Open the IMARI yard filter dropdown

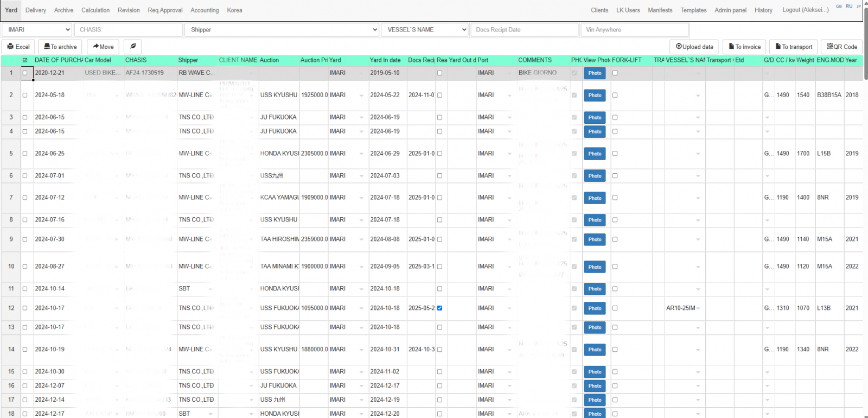tap(37, 30)
